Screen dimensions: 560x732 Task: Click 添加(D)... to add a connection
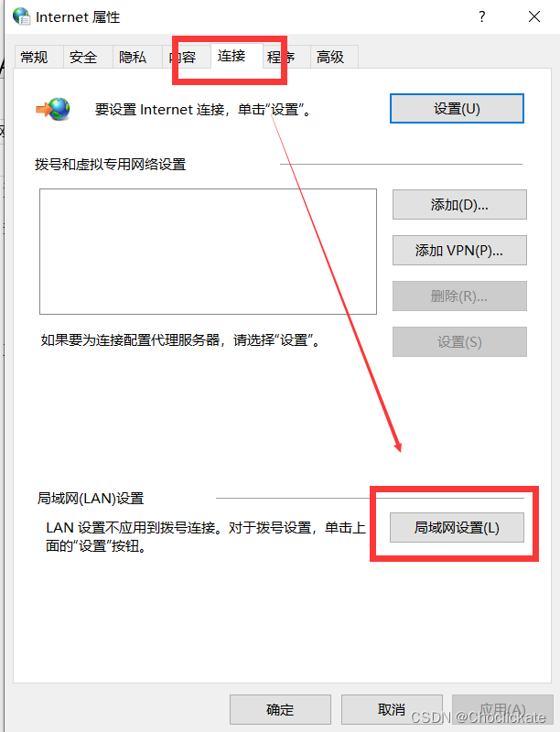(459, 204)
